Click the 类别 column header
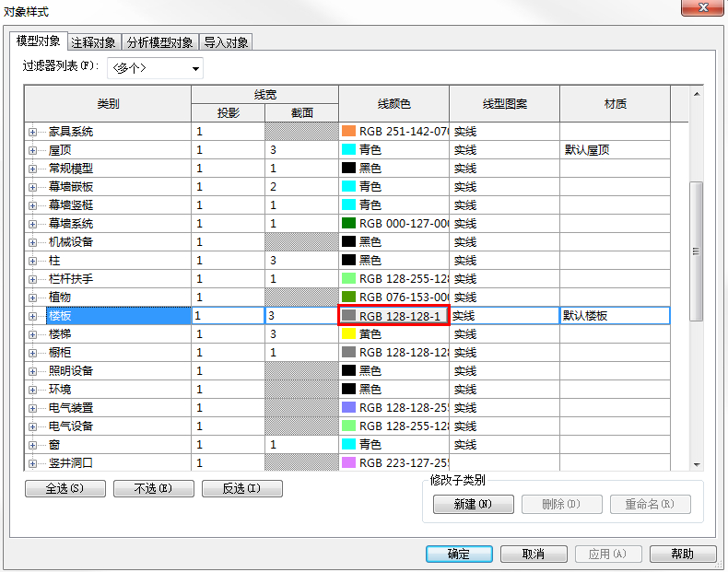Image resolution: width=728 pixels, height=572 pixels. (108, 103)
